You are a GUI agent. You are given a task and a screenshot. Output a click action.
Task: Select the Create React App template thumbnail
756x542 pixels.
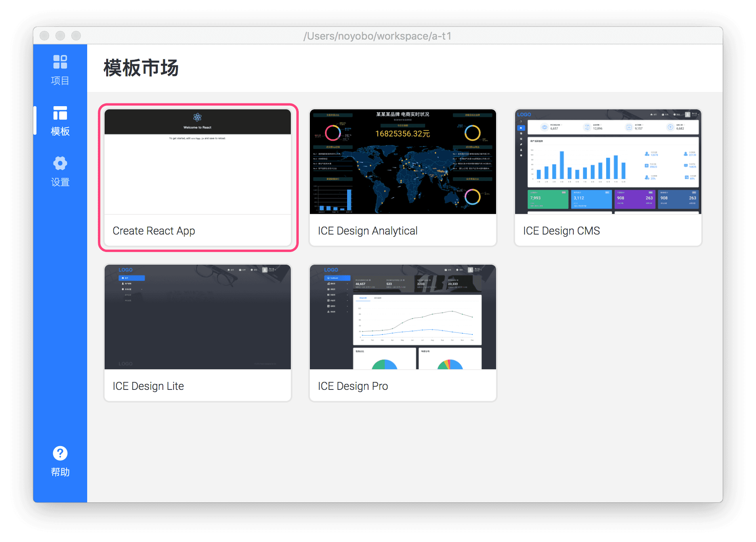(x=198, y=162)
